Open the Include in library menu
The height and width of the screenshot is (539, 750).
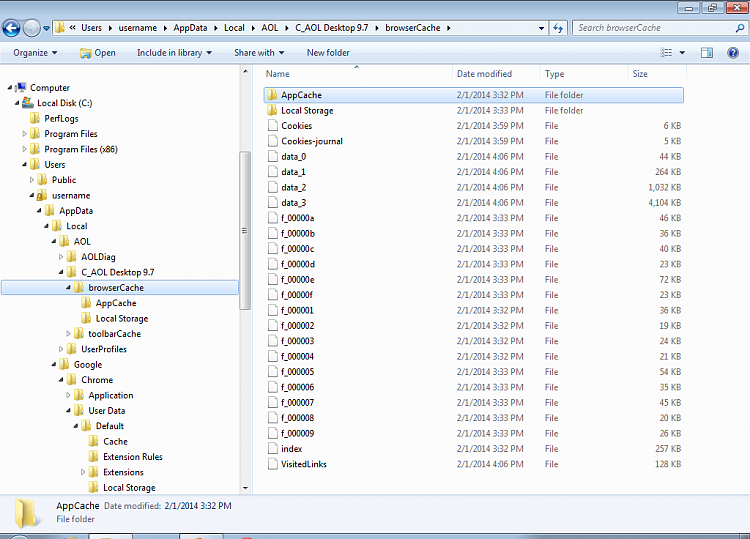coord(174,53)
